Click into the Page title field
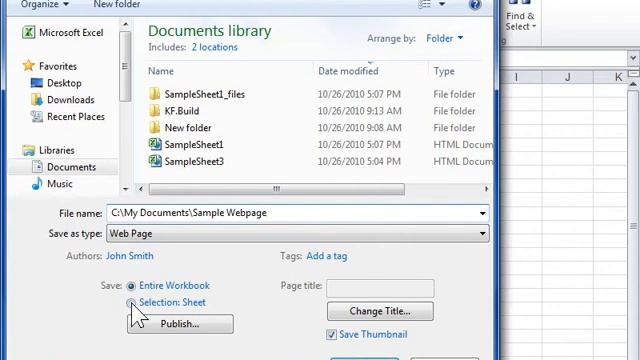Image resolution: width=640 pixels, height=360 pixels. tap(380, 289)
